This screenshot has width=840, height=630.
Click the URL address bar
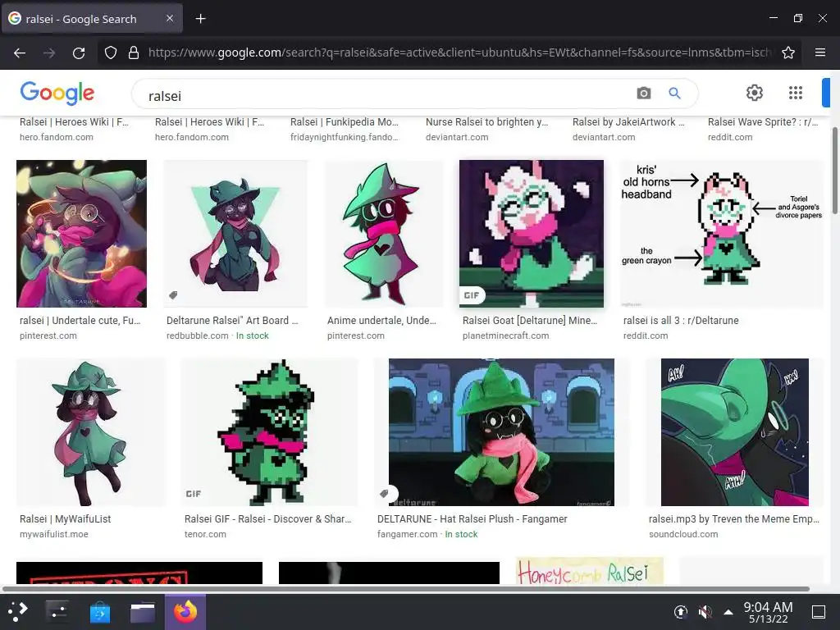(x=459, y=52)
